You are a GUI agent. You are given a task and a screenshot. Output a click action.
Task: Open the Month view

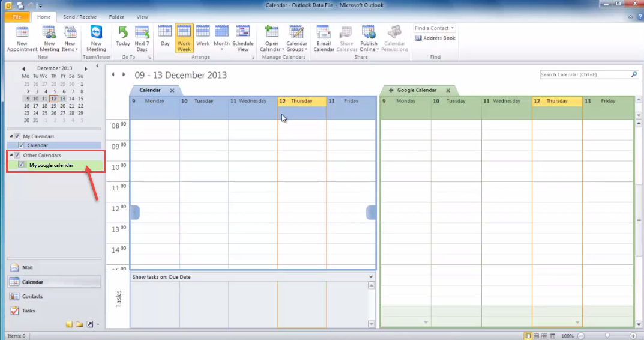coord(222,38)
